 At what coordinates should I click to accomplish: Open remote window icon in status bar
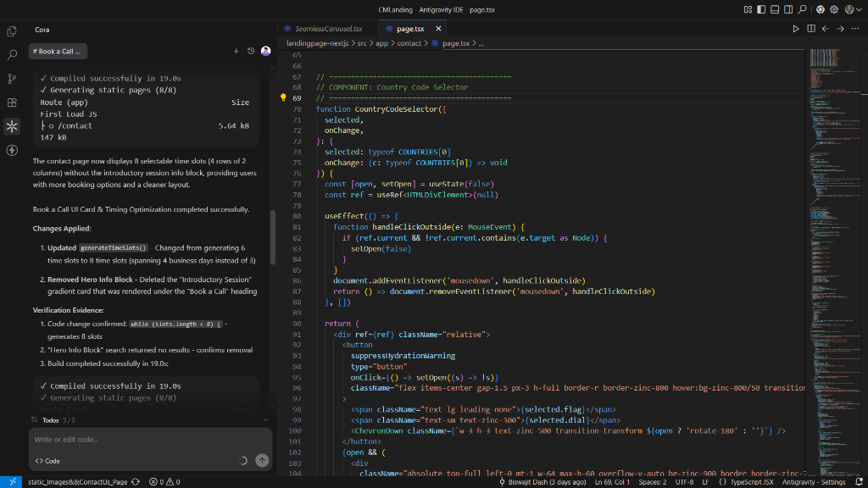(12, 482)
